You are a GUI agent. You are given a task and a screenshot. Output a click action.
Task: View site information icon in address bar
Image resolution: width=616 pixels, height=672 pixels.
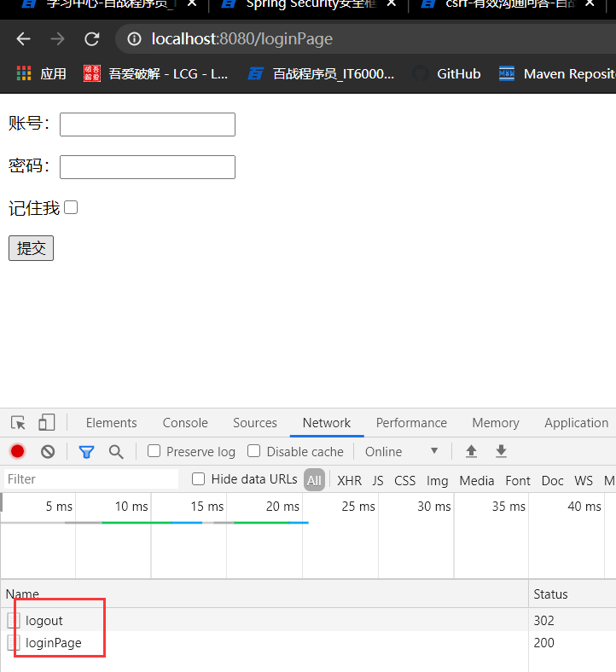(x=134, y=39)
